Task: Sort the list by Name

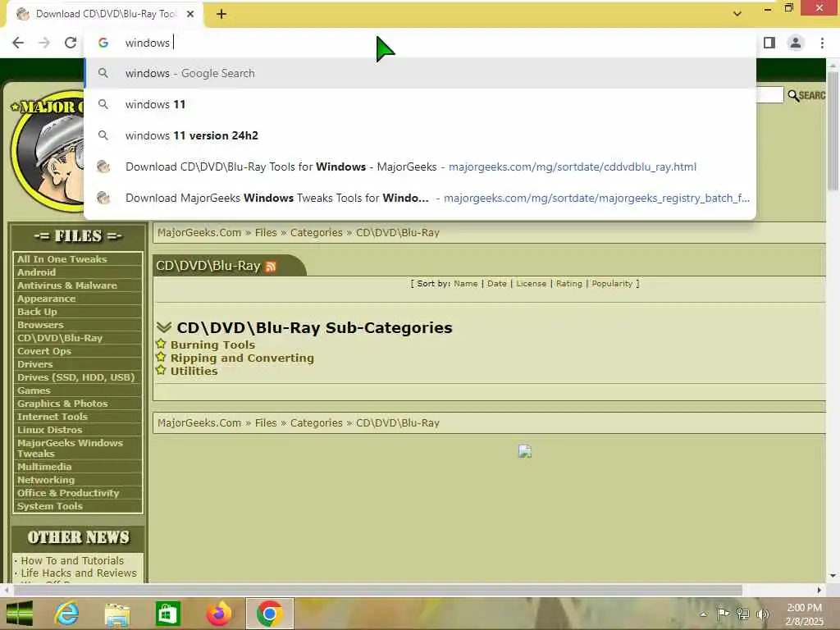Action: [466, 283]
